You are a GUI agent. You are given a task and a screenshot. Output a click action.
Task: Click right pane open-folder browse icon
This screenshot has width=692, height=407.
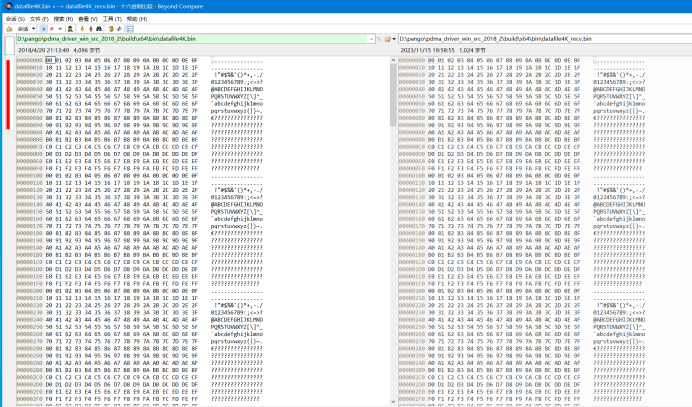(389, 39)
